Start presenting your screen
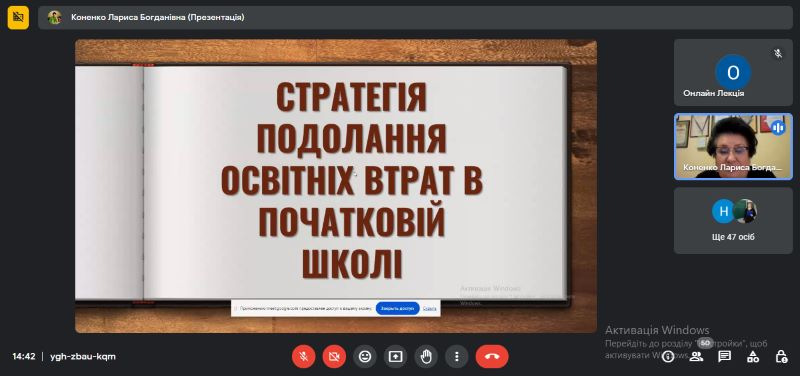Image resolution: width=800 pixels, height=376 pixels. (395, 357)
